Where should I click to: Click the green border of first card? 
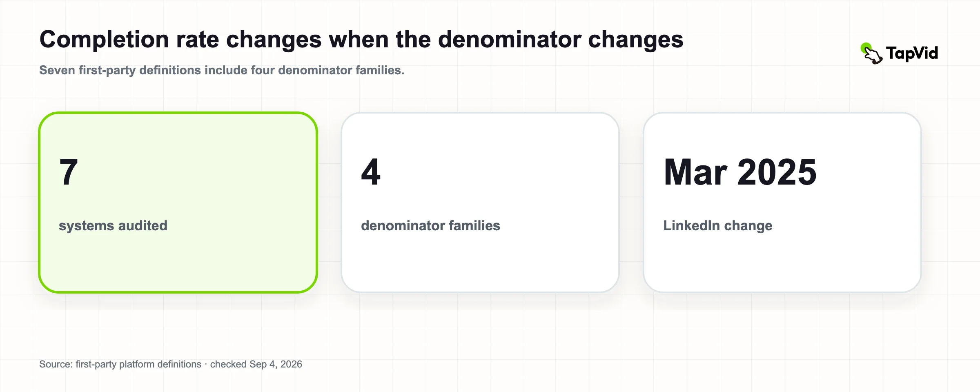(x=40, y=203)
